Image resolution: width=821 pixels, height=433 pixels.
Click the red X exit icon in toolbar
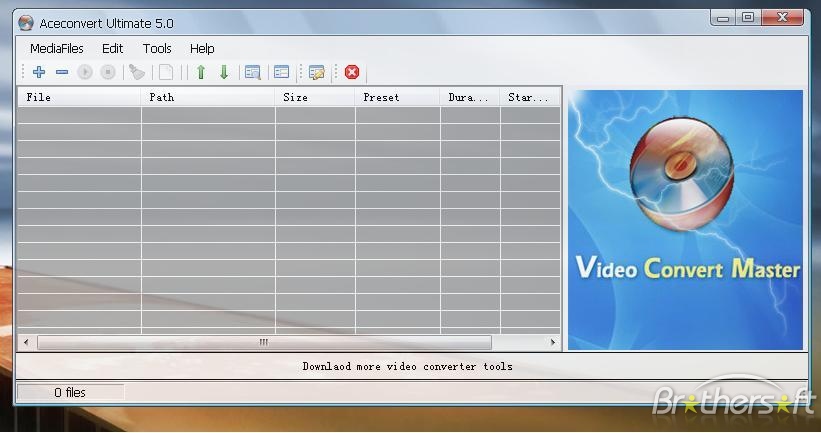point(352,72)
